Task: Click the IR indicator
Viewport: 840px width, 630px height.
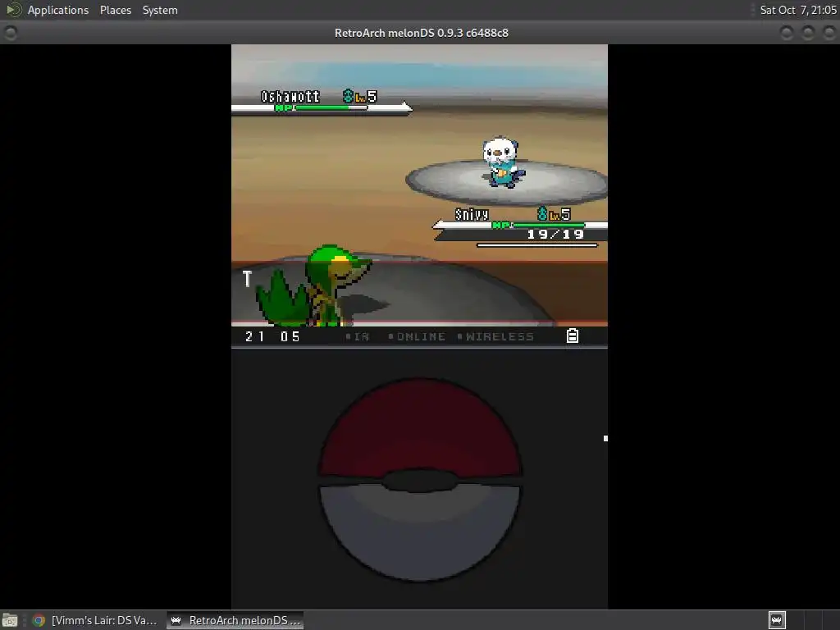Action: [x=358, y=336]
